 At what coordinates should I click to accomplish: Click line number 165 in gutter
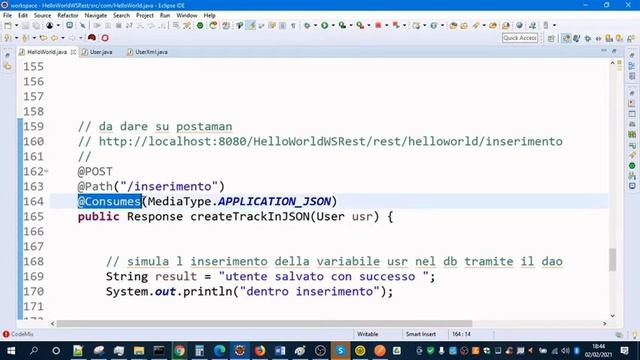(x=33, y=216)
